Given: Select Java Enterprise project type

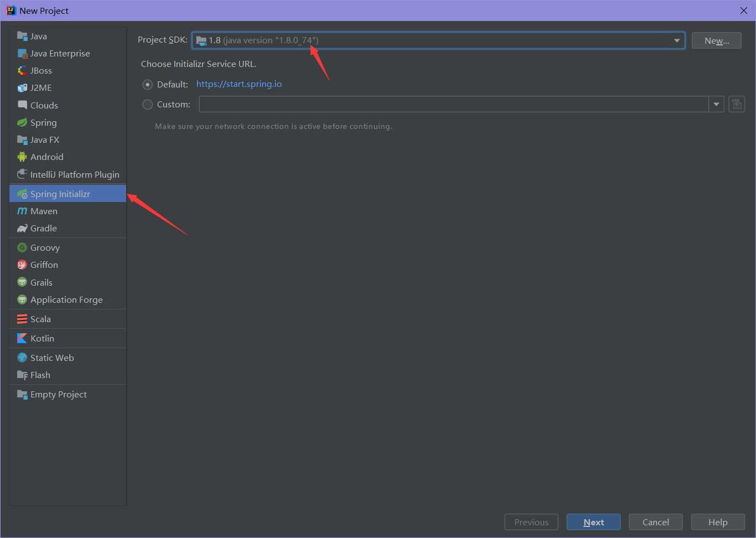Looking at the screenshot, I should click(x=60, y=53).
